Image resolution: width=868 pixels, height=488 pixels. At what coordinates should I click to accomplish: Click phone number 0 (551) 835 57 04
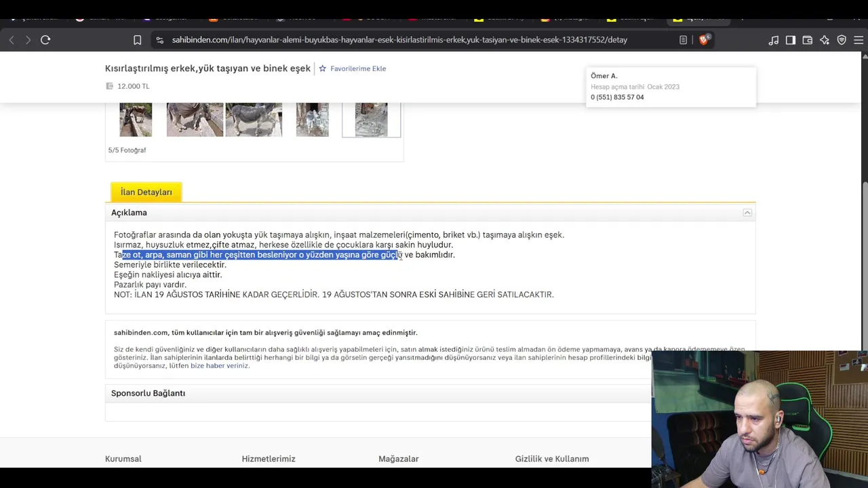point(617,97)
